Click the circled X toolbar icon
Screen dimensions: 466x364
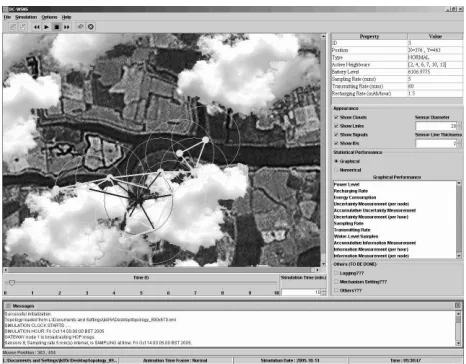91,27
